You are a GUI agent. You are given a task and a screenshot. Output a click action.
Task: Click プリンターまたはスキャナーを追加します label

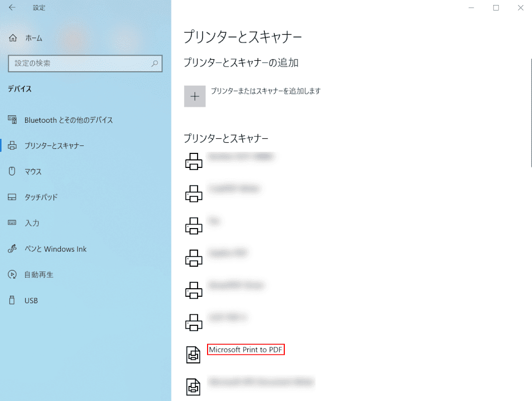click(266, 91)
